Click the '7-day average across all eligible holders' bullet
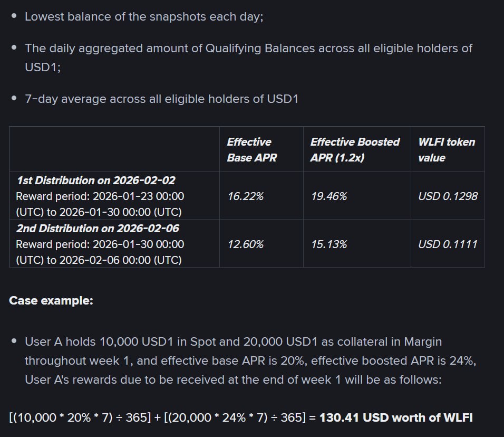Viewport: 504px width, 437px height. 161,99
